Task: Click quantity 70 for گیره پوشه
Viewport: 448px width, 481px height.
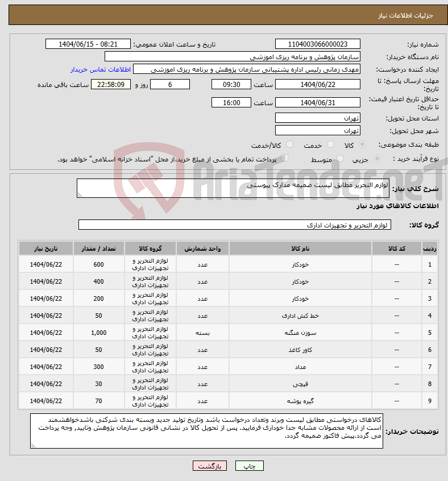Action: (98, 401)
